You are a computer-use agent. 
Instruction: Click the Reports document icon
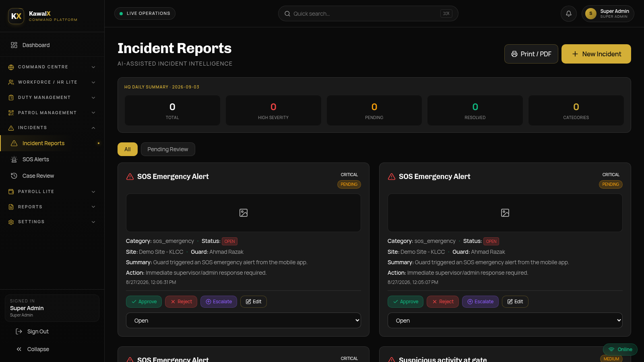click(x=11, y=207)
